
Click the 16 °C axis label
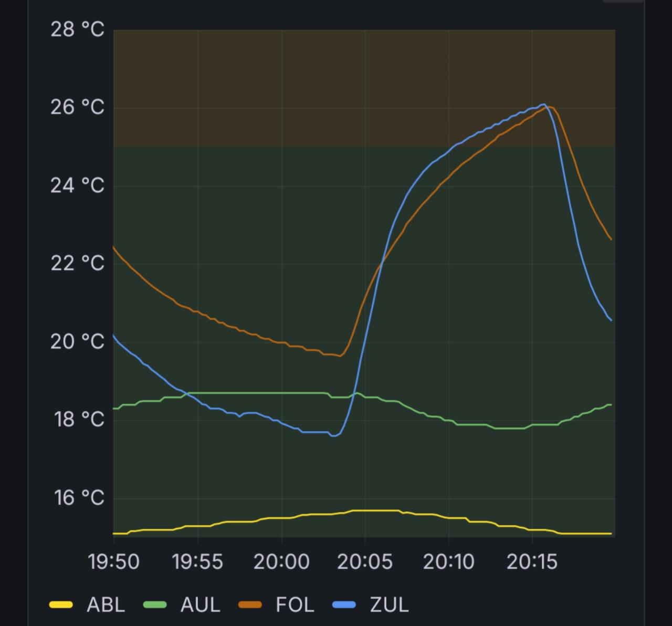[79, 498]
